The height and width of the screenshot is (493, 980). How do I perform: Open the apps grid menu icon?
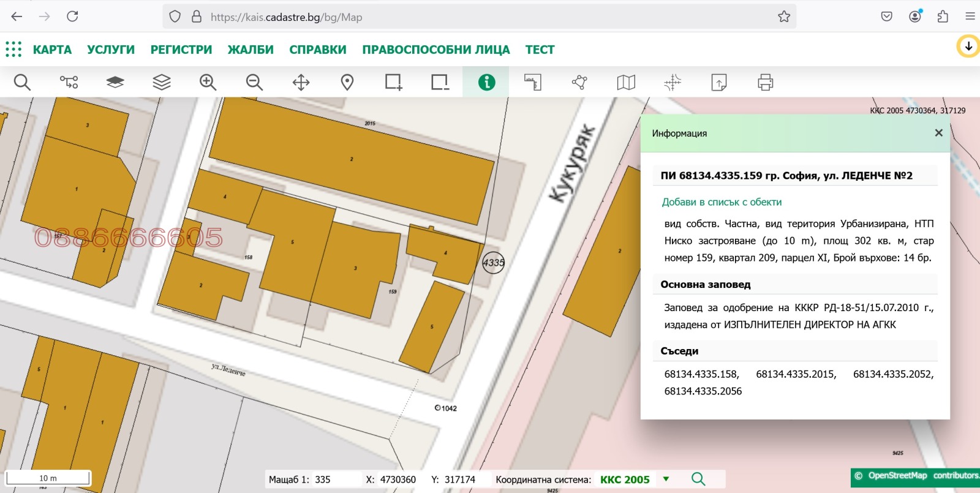pos(13,50)
